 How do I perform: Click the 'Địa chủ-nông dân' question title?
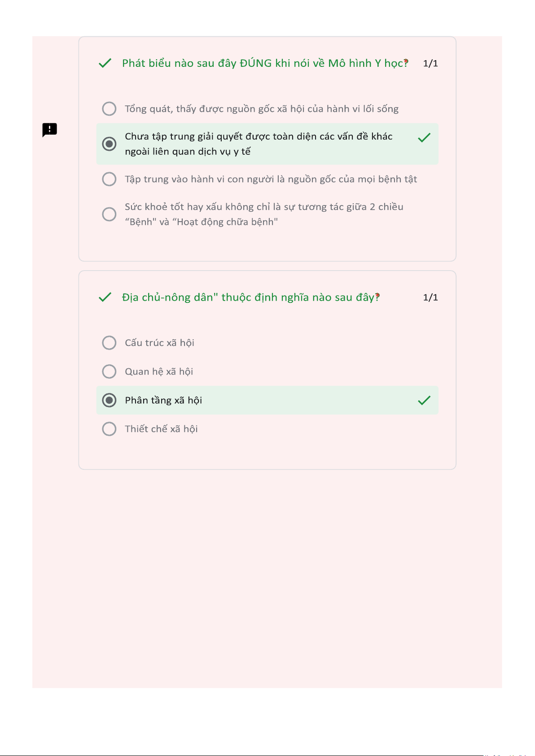pos(250,297)
